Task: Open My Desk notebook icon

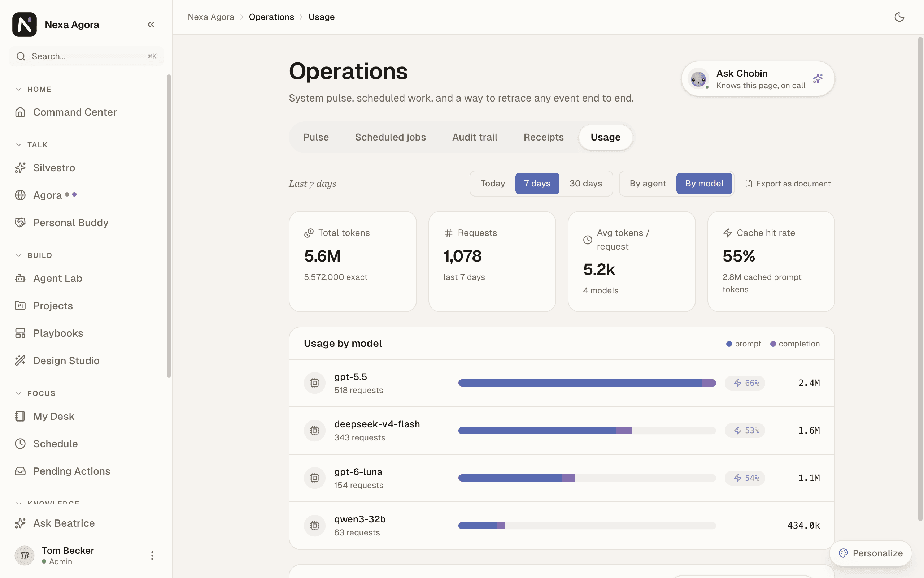Action: coord(20,416)
